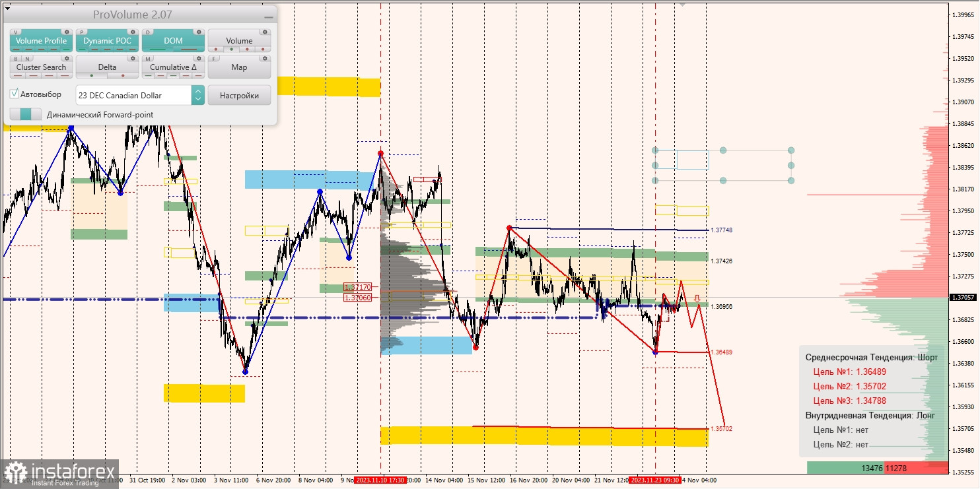The width and height of the screenshot is (980, 489).
Task: Open the Настройки settings button
Action: coord(239,95)
